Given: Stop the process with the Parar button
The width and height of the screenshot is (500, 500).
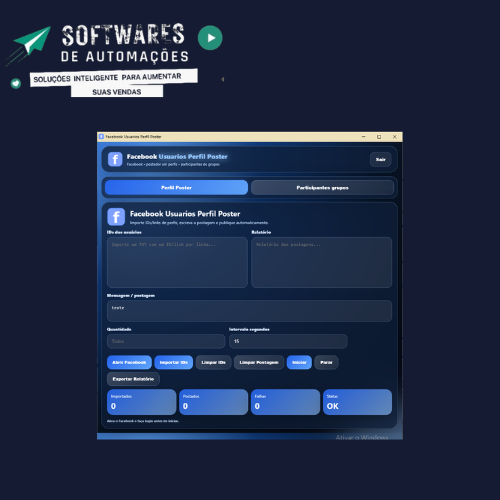Looking at the screenshot, I should pyautogui.click(x=326, y=362).
